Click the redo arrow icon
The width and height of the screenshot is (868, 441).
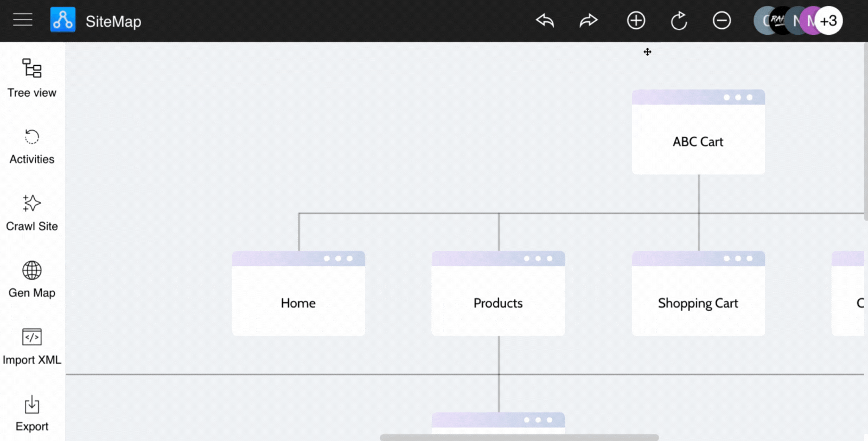589,21
